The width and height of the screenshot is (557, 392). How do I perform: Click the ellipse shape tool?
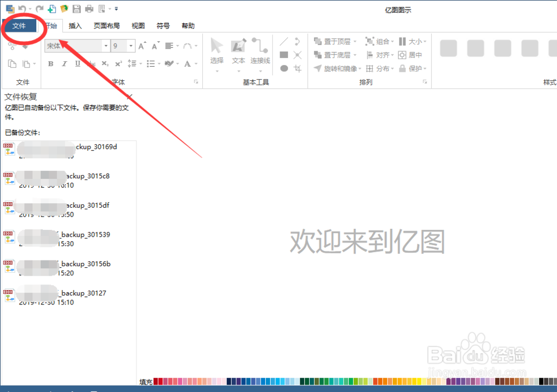coord(285,68)
